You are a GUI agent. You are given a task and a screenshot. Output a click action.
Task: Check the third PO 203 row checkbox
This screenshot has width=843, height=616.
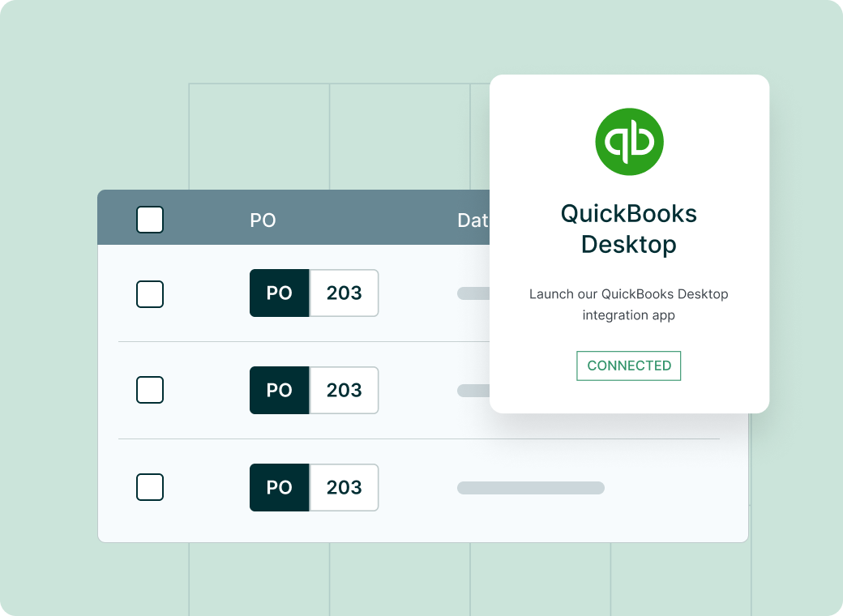150,487
